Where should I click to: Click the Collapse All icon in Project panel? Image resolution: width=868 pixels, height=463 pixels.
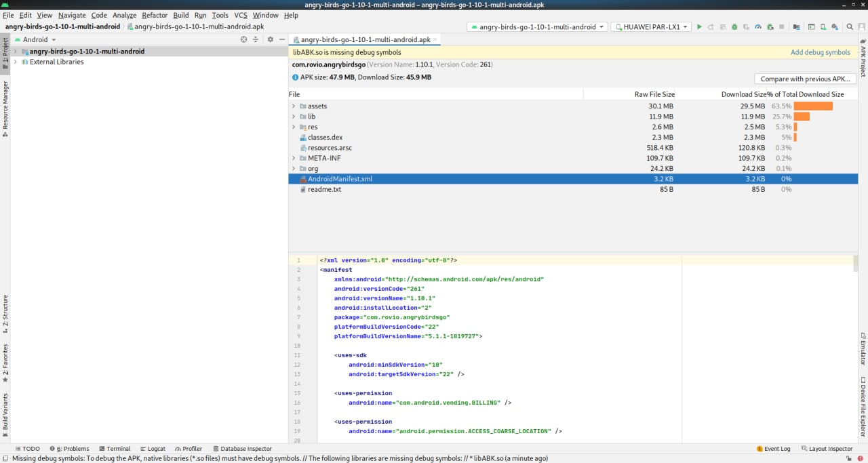(256, 39)
